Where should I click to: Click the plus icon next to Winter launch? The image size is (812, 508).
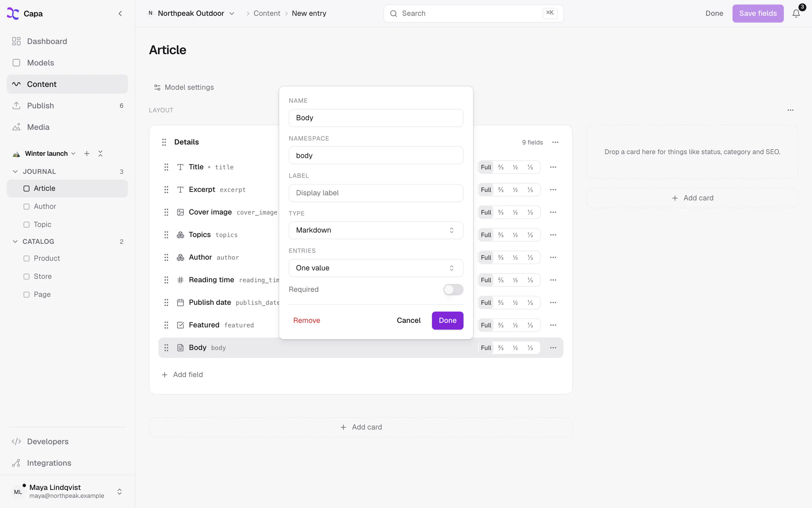pyautogui.click(x=87, y=154)
